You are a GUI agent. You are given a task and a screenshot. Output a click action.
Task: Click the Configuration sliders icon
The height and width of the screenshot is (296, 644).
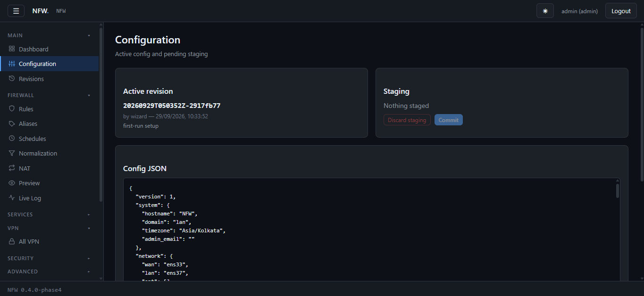(x=12, y=64)
